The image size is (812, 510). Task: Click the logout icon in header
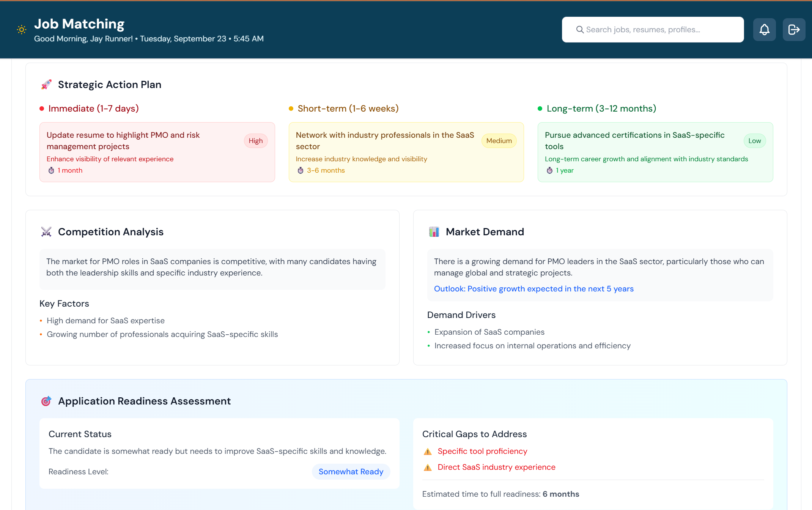[x=794, y=30]
